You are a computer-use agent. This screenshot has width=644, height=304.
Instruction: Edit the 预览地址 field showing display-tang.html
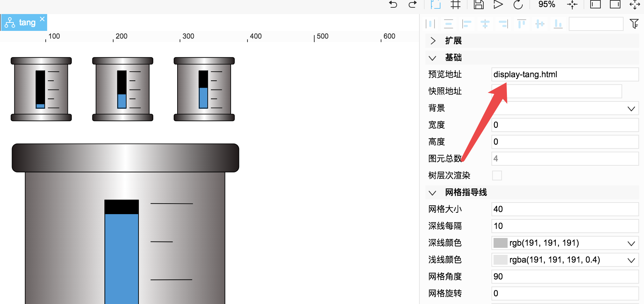pos(565,74)
